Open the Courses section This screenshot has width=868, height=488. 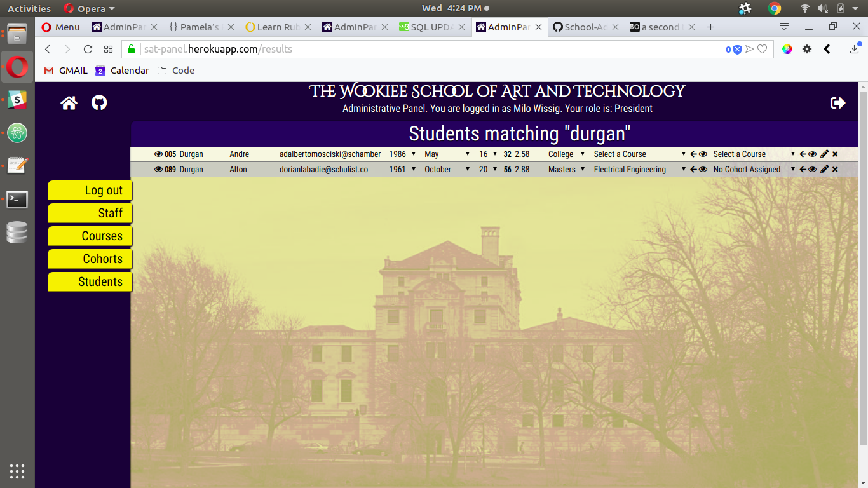click(x=90, y=236)
